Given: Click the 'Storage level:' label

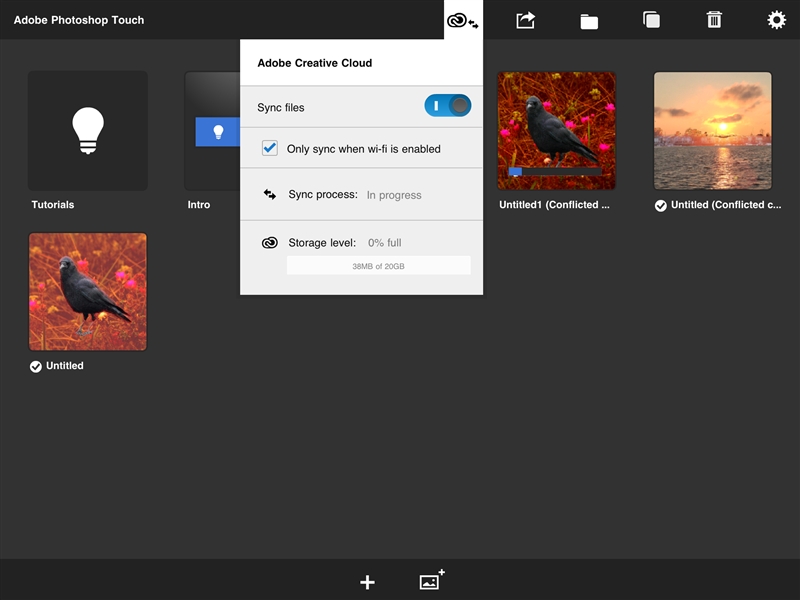Looking at the screenshot, I should [322, 243].
